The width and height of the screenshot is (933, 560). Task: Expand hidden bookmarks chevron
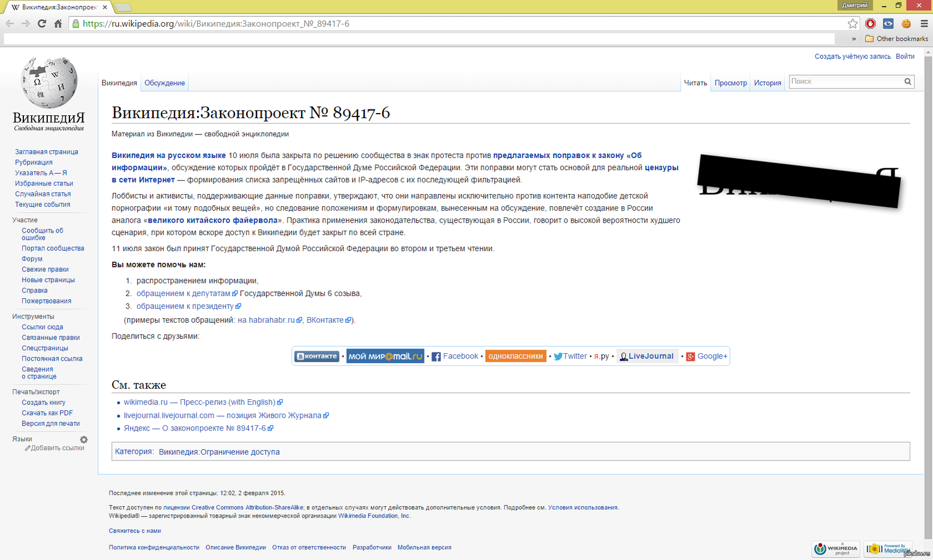point(854,39)
